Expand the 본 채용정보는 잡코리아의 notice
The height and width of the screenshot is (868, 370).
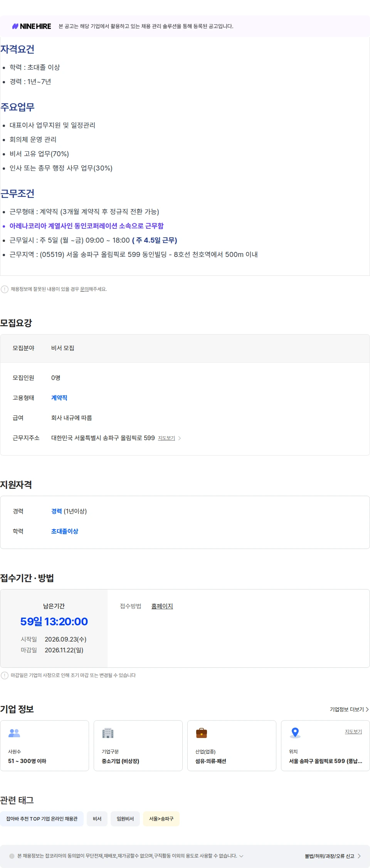pos(241,856)
